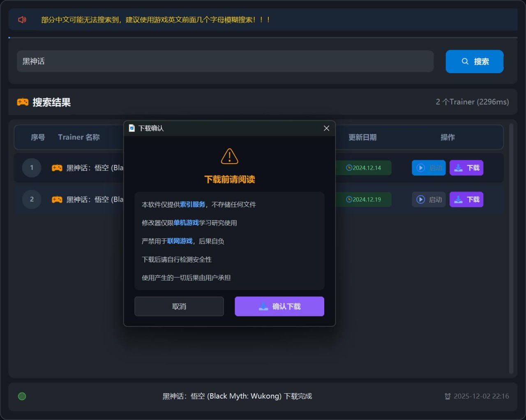The image size is (526, 420).
Task: Click inside the 黑神话 search input field
Action: coord(225,61)
